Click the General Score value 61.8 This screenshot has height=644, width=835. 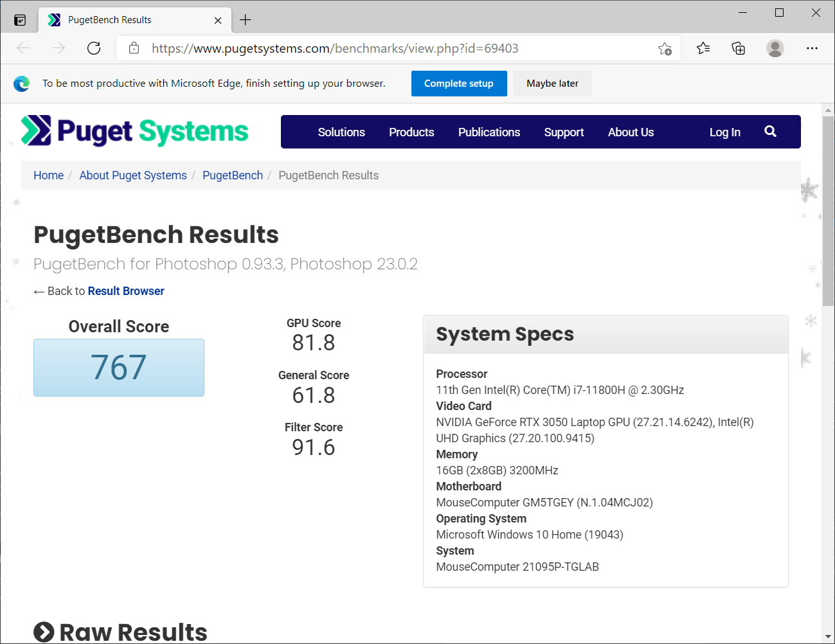(314, 395)
